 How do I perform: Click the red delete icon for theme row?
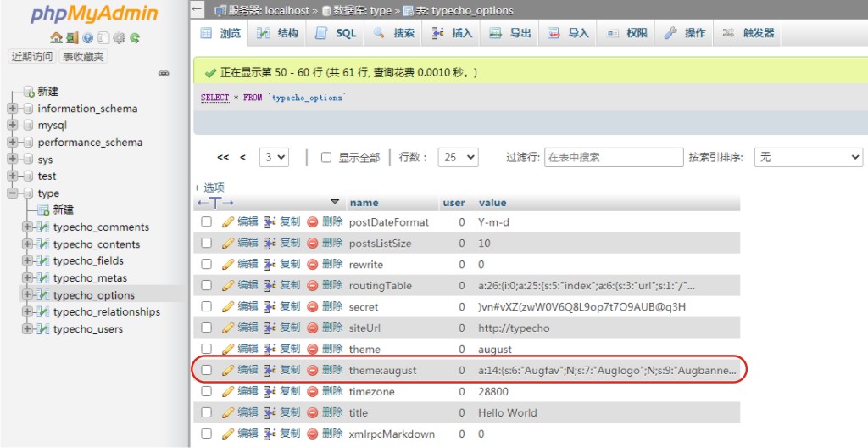coord(312,350)
